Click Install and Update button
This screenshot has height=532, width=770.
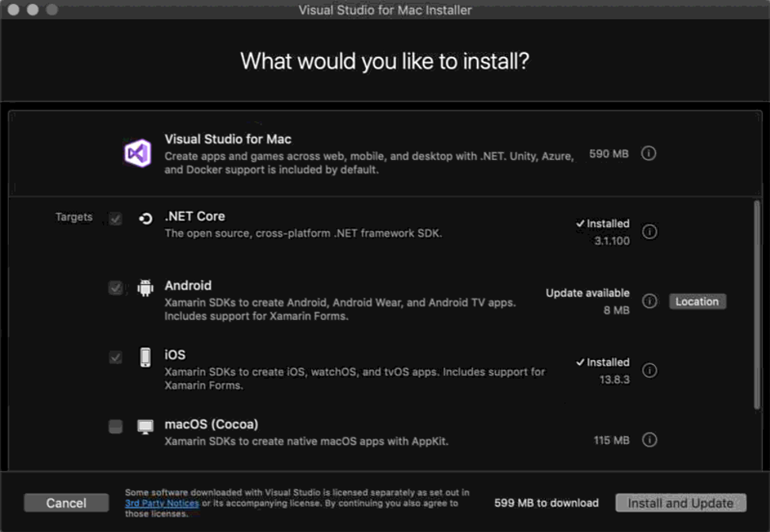[x=680, y=503]
